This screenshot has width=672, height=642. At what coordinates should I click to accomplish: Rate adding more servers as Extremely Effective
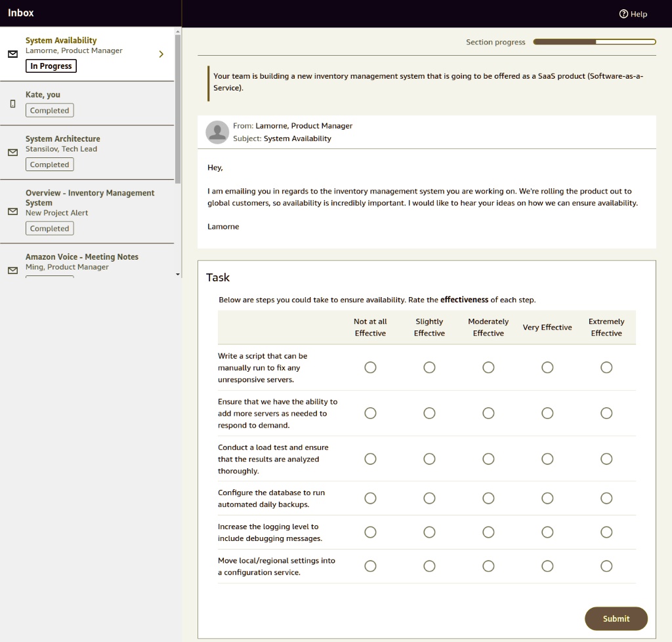606,413
